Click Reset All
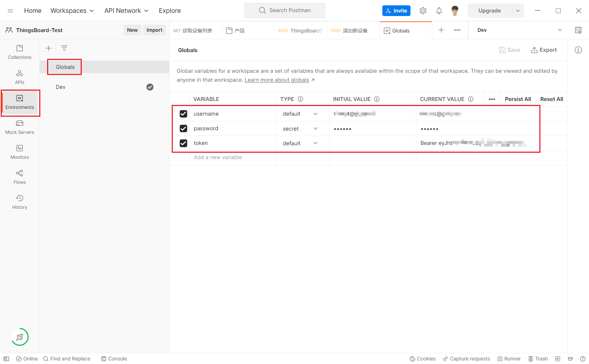This screenshot has height=364, width=589. point(552,99)
